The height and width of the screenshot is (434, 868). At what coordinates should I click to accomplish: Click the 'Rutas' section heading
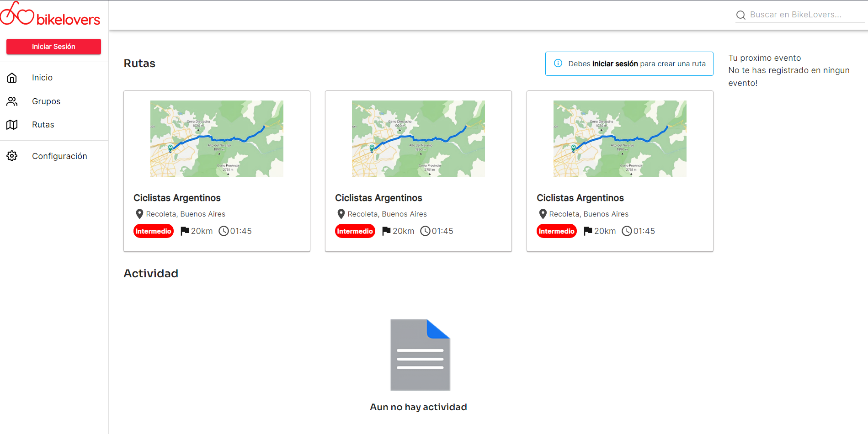click(x=139, y=64)
